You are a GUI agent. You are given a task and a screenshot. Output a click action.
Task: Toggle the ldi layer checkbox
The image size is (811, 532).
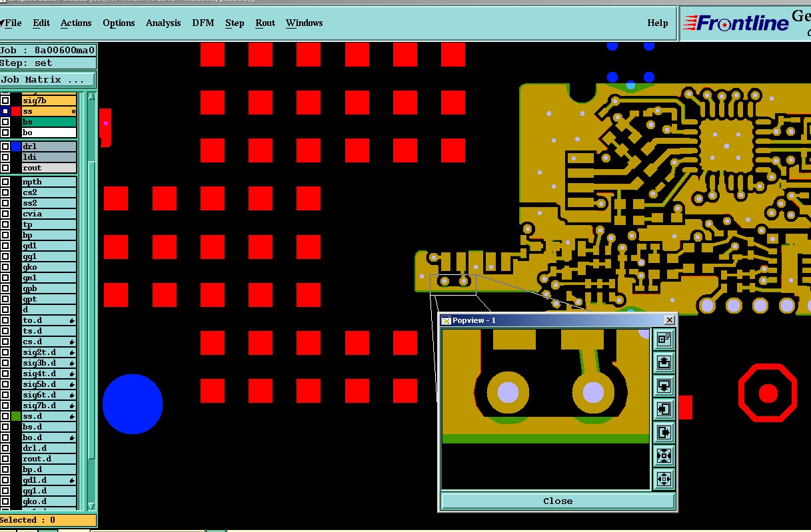pyautogui.click(x=5, y=157)
